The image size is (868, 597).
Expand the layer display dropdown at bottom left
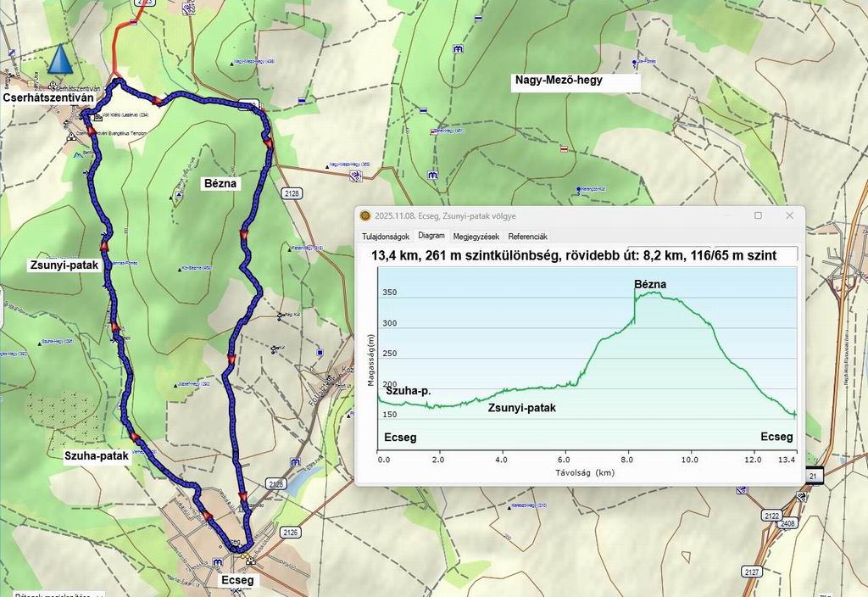(x=51, y=594)
